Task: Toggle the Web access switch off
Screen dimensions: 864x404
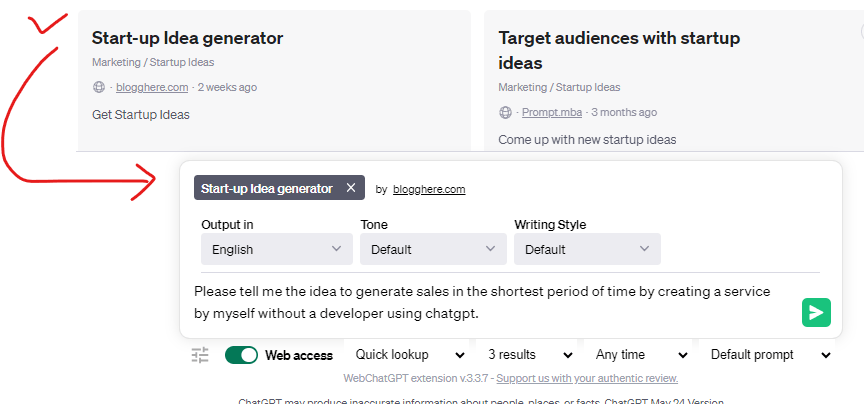Action: 241,355
